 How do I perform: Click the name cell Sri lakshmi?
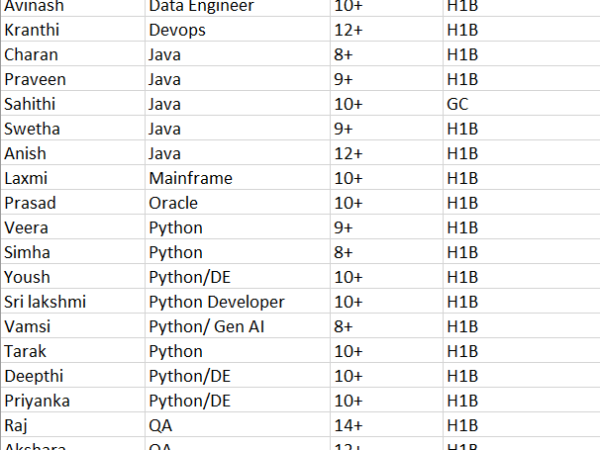click(45, 302)
